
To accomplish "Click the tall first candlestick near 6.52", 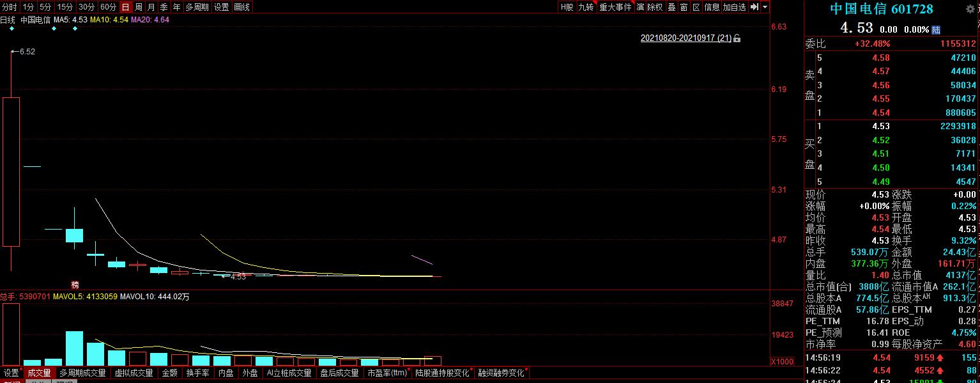I will click(x=11, y=171).
